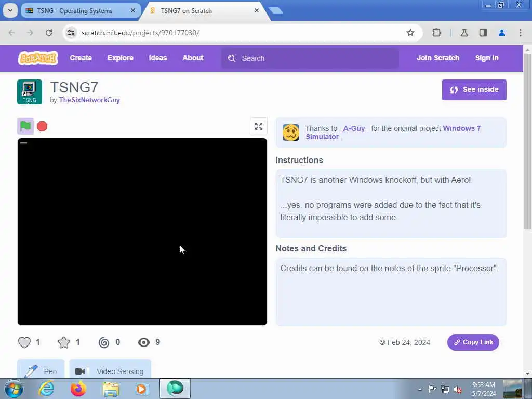Reload the current page
The height and width of the screenshot is (399, 532).
pyautogui.click(x=49, y=33)
